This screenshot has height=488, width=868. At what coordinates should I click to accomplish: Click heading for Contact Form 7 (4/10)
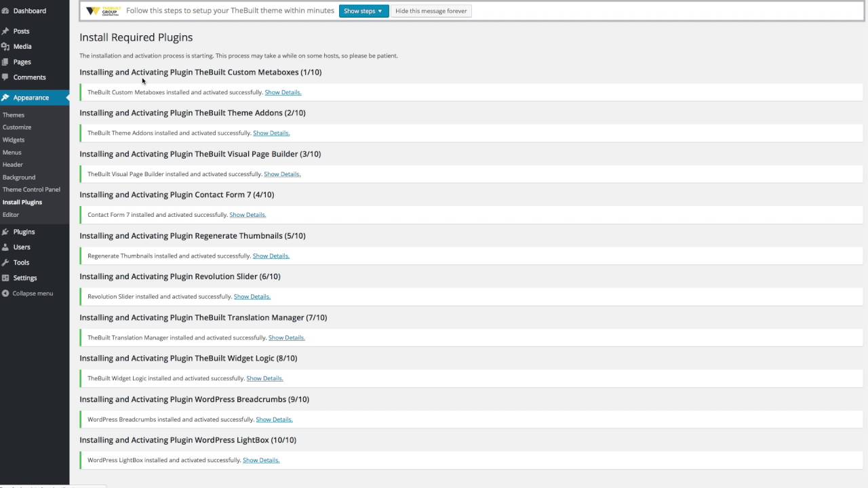click(x=177, y=195)
